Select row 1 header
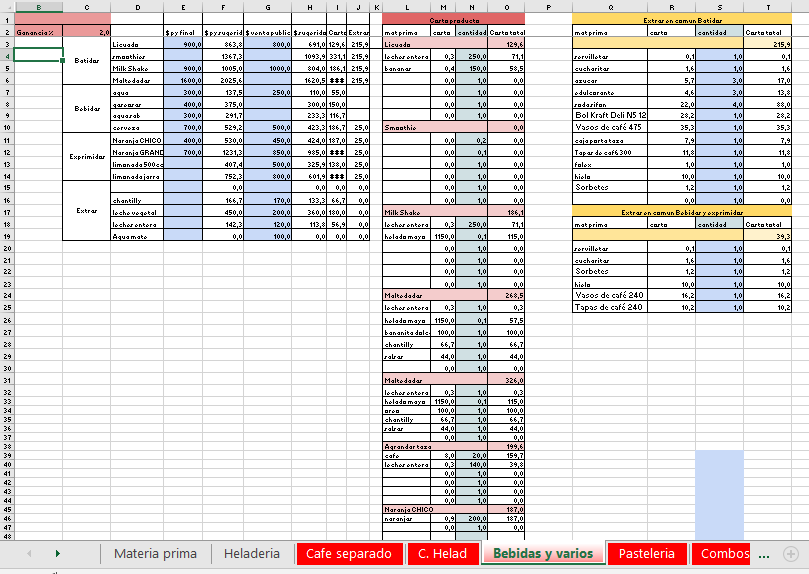Screen dimensions: 809x574 (7, 20)
